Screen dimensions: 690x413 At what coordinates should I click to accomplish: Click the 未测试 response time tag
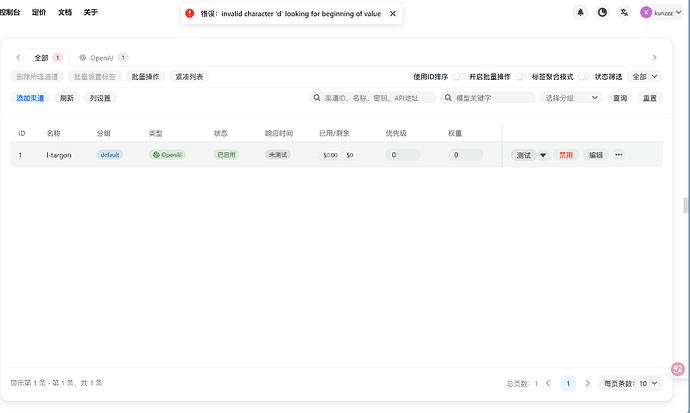click(278, 154)
